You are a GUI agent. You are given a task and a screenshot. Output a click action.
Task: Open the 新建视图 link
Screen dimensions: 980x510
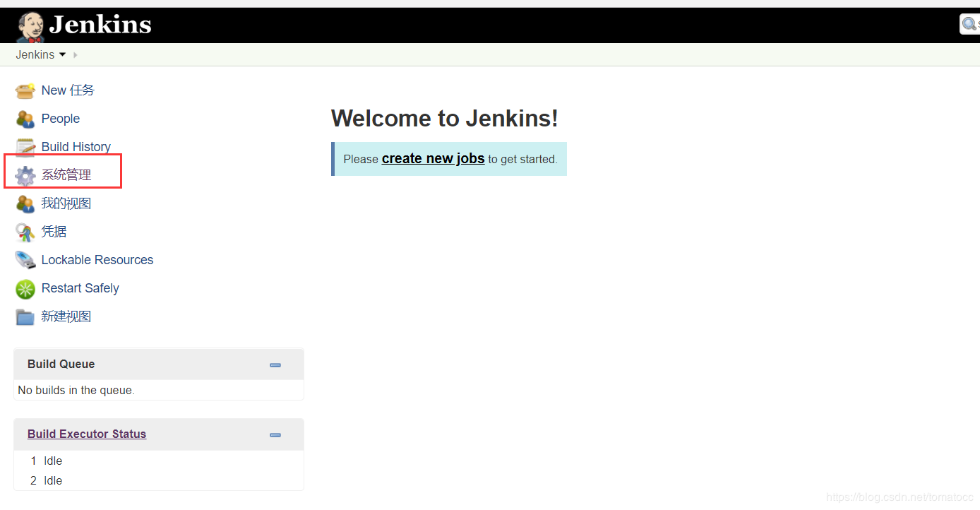click(x=66, y=316)
